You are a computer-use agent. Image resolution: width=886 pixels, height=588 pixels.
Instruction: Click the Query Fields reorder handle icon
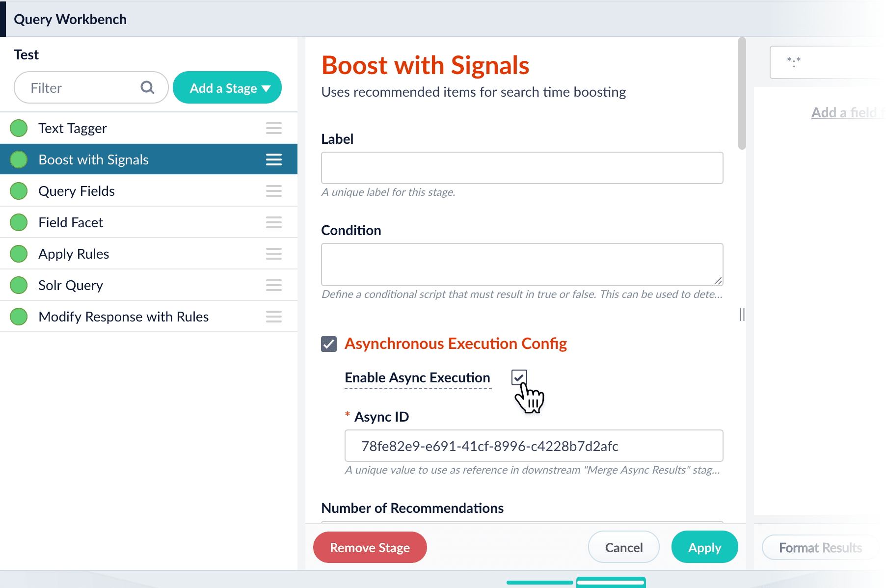(x=273, y=191)
